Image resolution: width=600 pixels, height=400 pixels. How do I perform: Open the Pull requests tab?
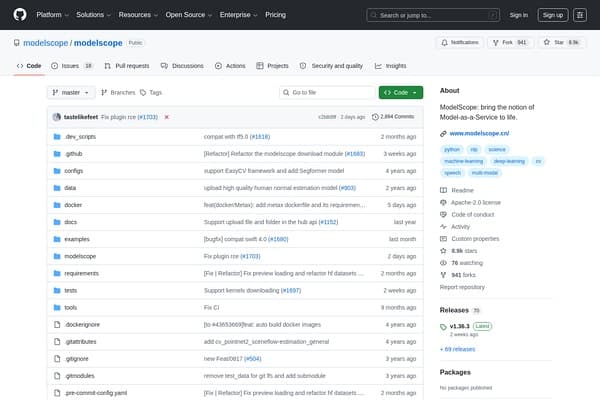coord(127,66)
